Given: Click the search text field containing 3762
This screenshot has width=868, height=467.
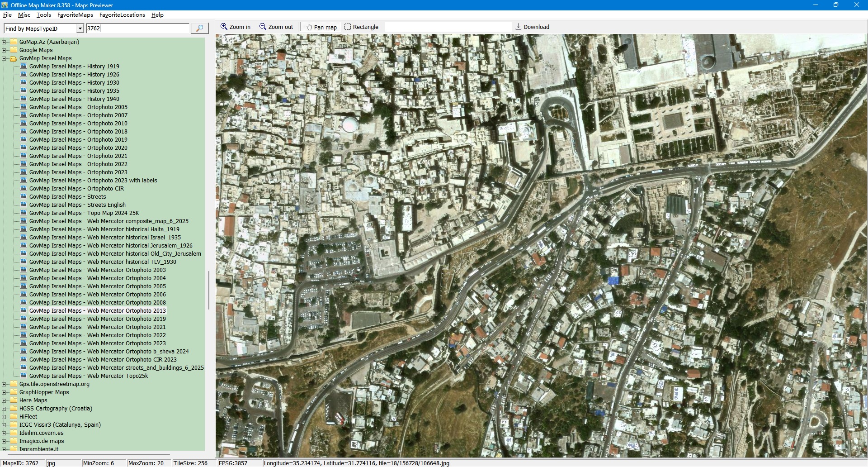Looking at the screenshot, I should 137,29.
